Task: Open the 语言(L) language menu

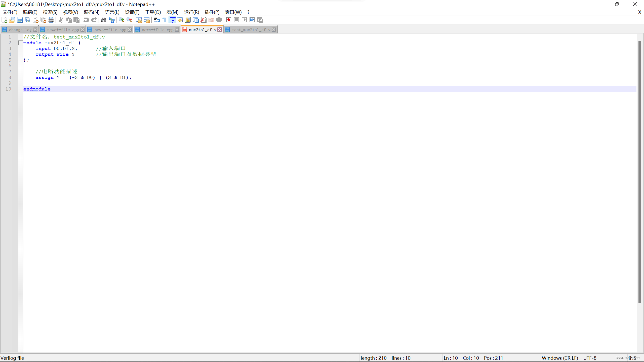Action: pyautogui.click(x=112, y=12)
